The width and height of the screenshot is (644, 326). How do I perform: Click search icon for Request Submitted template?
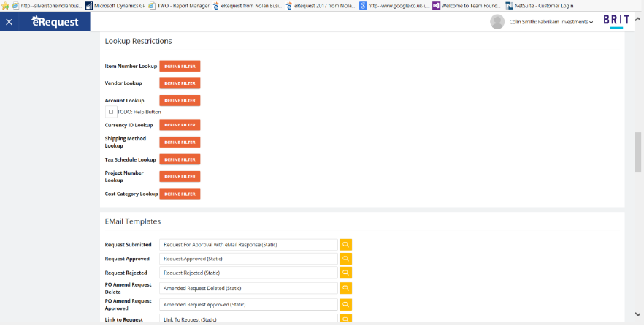345,245
